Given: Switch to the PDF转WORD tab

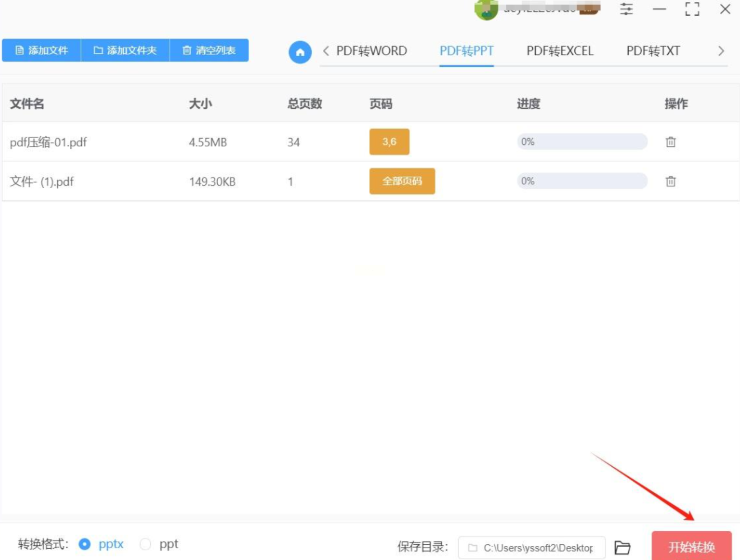Looking at the screenshot, I should point(371,51).
